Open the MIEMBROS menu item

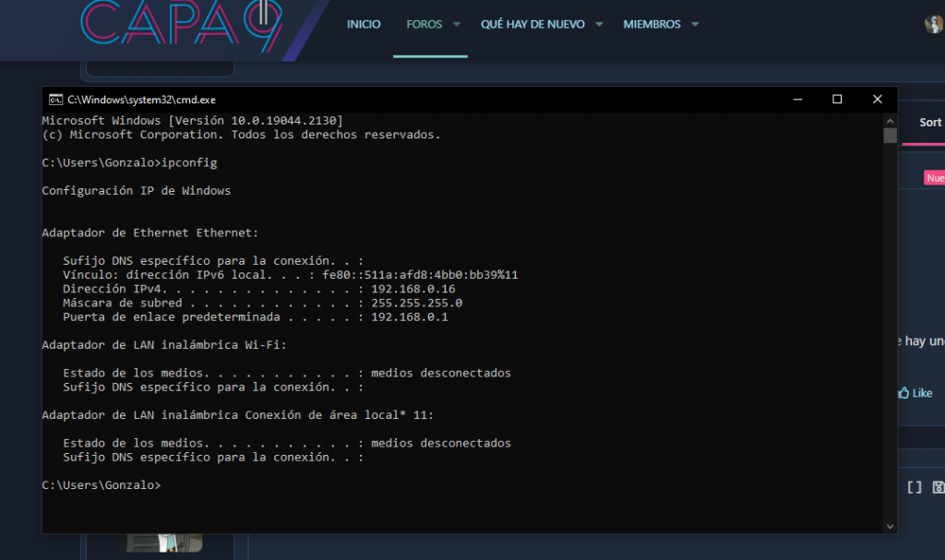652,24
